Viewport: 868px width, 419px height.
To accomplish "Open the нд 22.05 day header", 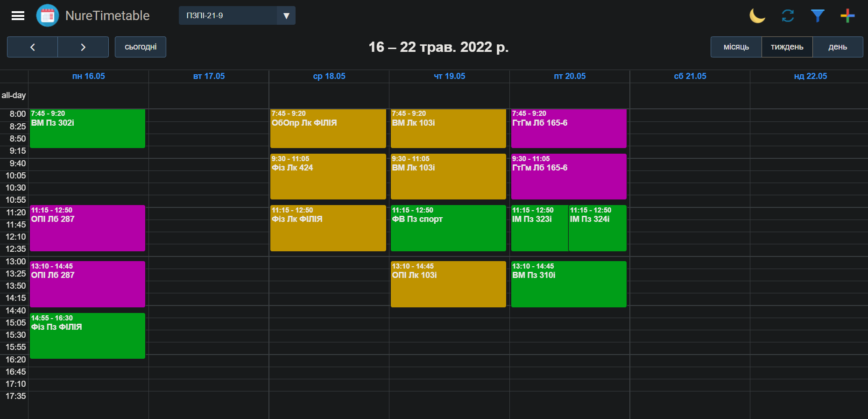I will 811,76.
